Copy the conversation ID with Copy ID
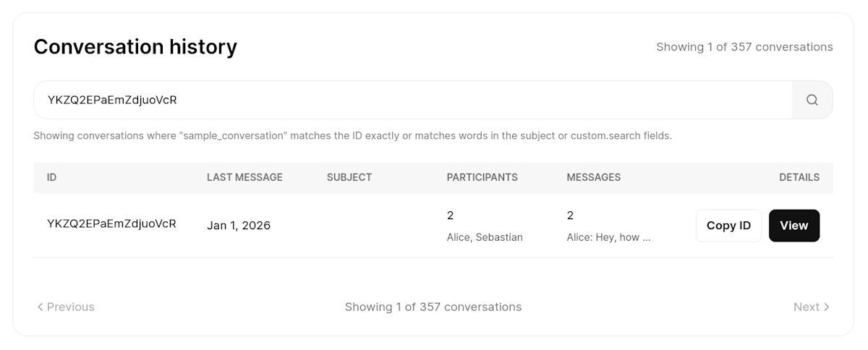 point(728,226)
